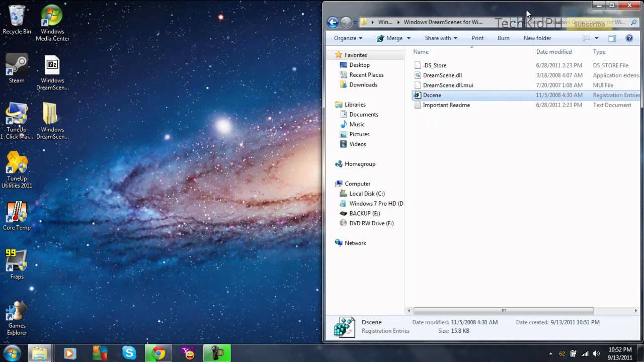Select the Core Temp desktop icon
The height and width of the screenshot is (362, 644).
click(x=17, y=216)
